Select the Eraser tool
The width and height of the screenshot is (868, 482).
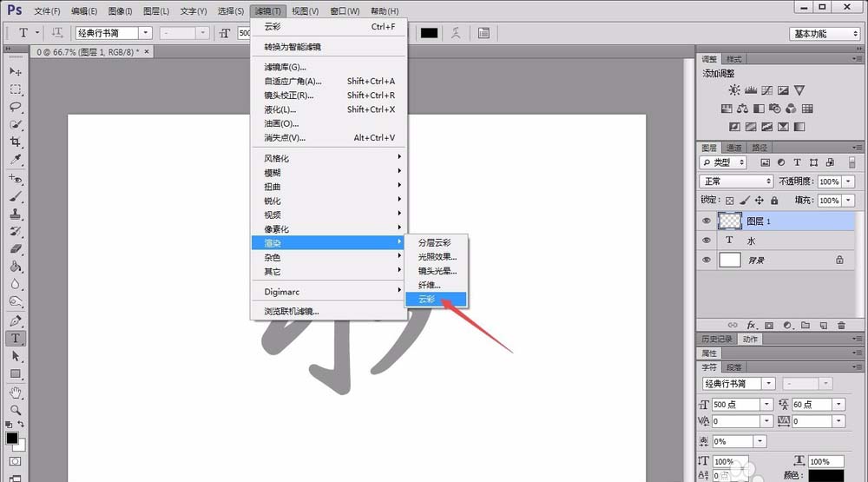pyautogui.click(x=16, y=249)
